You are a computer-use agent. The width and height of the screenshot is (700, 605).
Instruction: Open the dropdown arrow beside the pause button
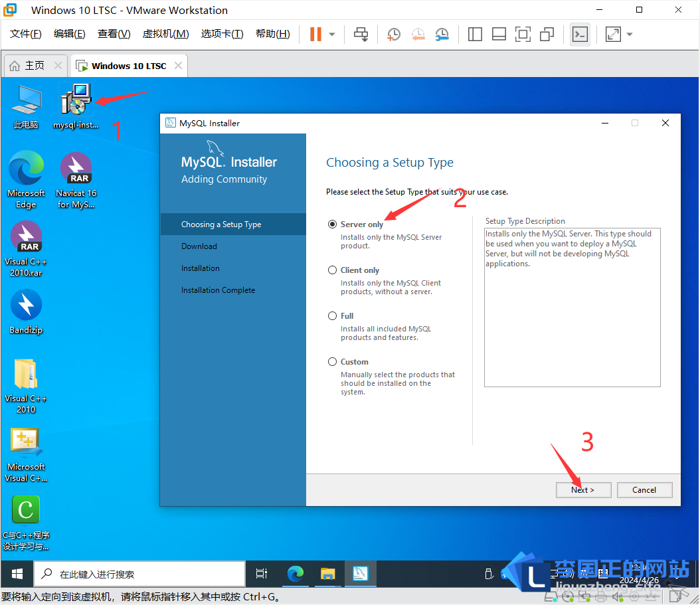(x=332, y=35)
